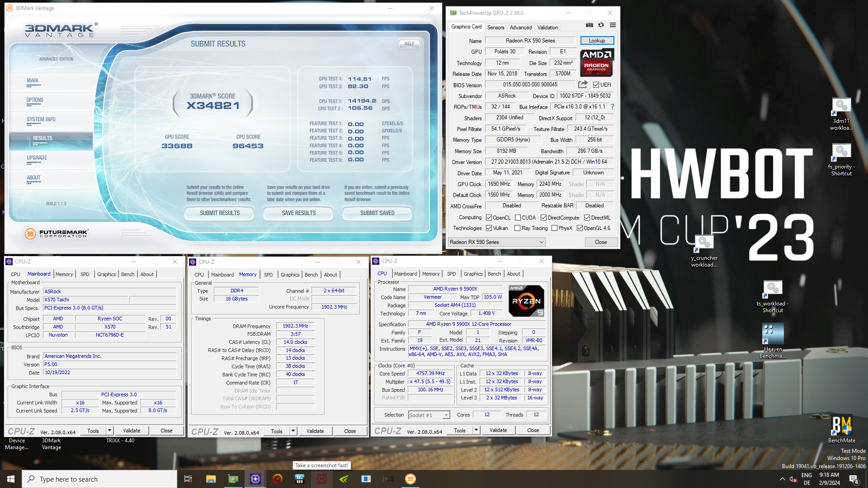Click muted volume tray icon
The image size is (868, 488).
793,479
